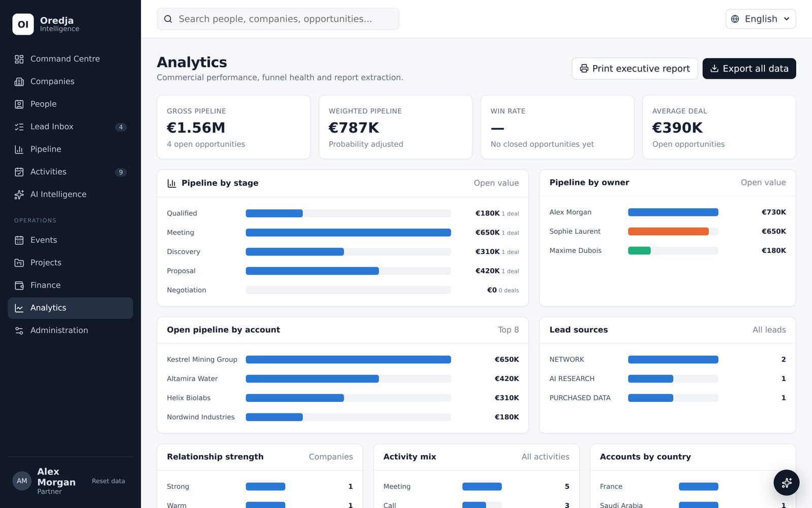Click the AI Intelligence sparkle icon

coord(19,195)
